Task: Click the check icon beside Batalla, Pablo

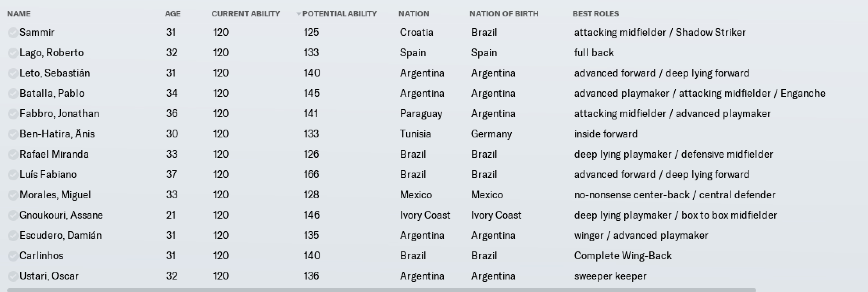Action: 13,94
